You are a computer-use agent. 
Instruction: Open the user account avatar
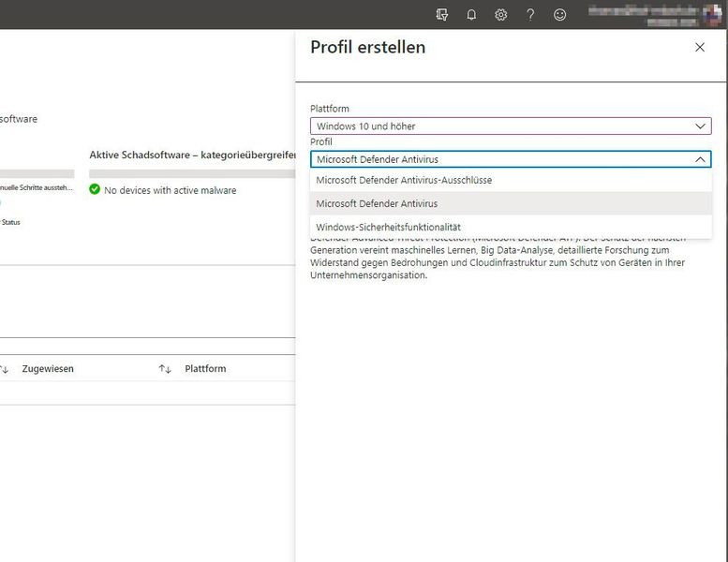point(713,15)
